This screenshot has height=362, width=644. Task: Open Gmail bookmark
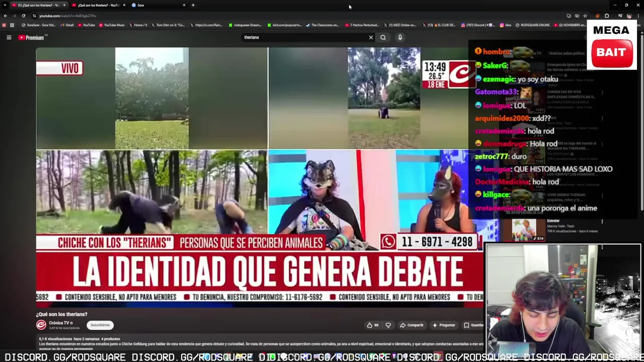(x=67, y=25)
